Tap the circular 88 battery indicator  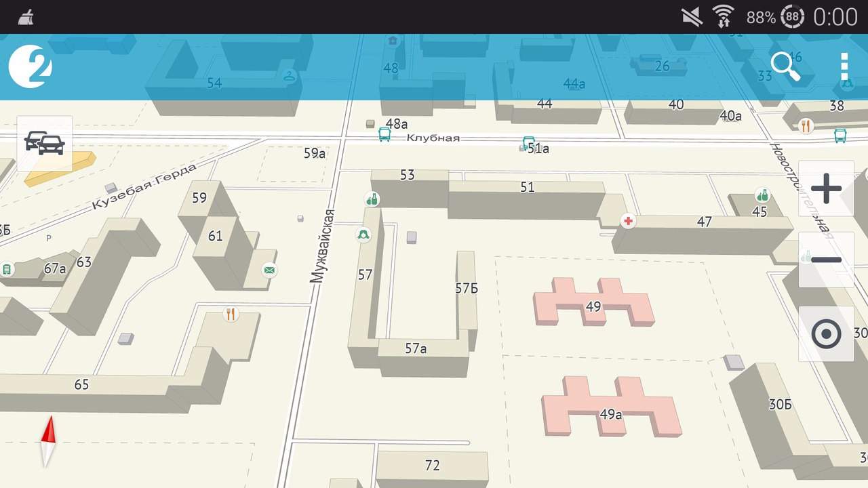(x=792, y=16)
